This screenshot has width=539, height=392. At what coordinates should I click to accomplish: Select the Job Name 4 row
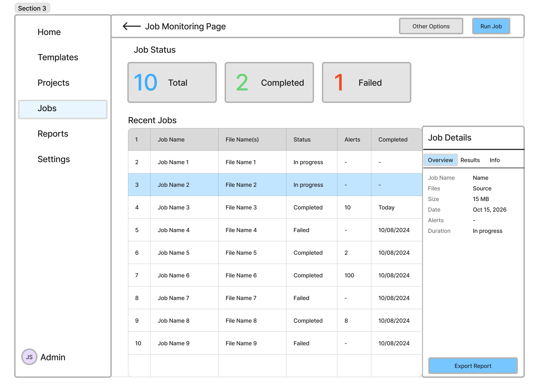[x=275, y=230]
